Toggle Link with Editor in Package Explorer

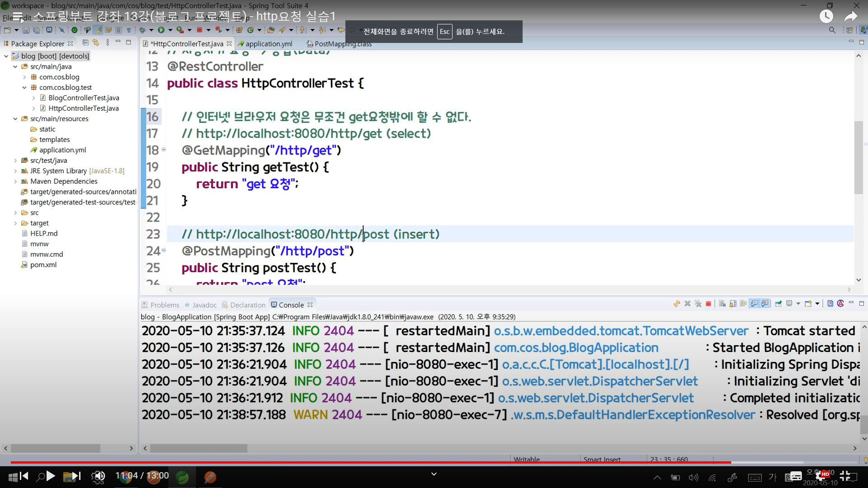point(96,42)
